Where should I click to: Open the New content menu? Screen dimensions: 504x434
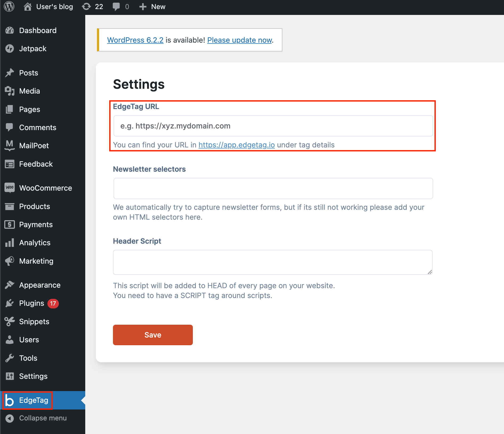(152, 7)
